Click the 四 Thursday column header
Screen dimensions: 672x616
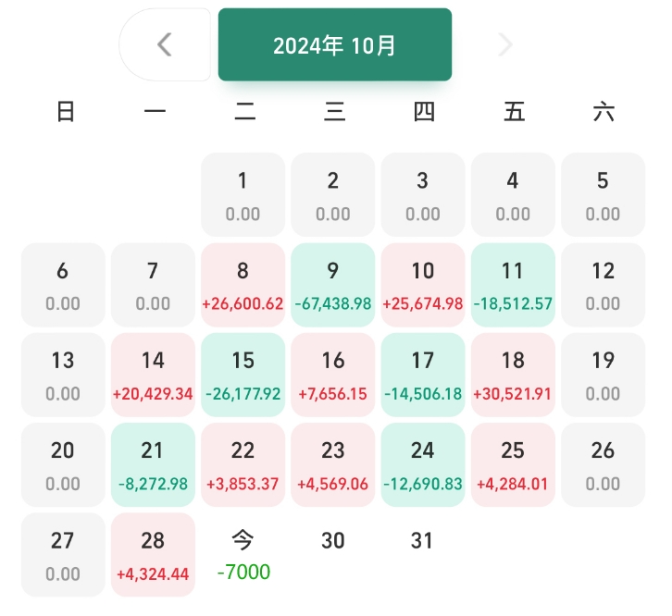tap(424, 111)
